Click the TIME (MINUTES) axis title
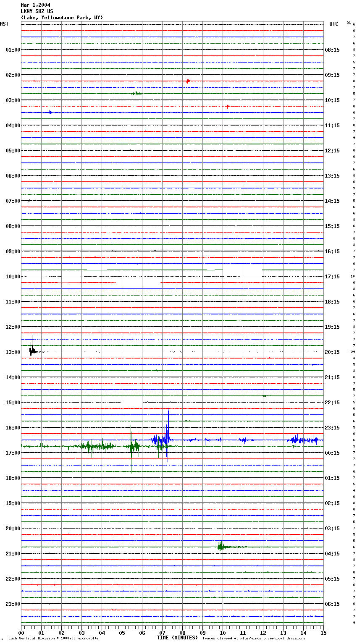 [x=177, y=637]
